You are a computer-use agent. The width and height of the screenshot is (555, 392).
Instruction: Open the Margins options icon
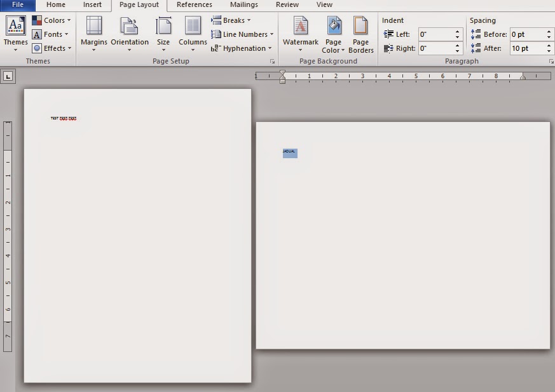(x=94, y=26)
